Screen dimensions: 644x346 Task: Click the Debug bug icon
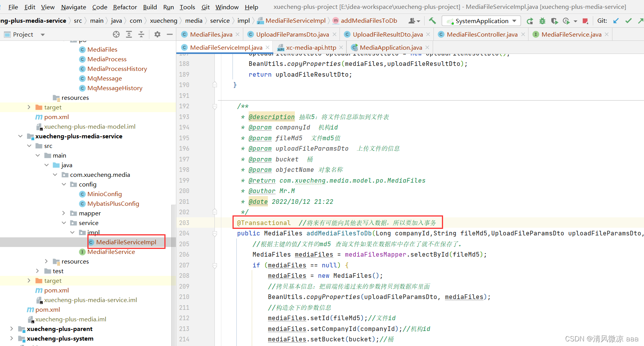click(x=542, y=21)
